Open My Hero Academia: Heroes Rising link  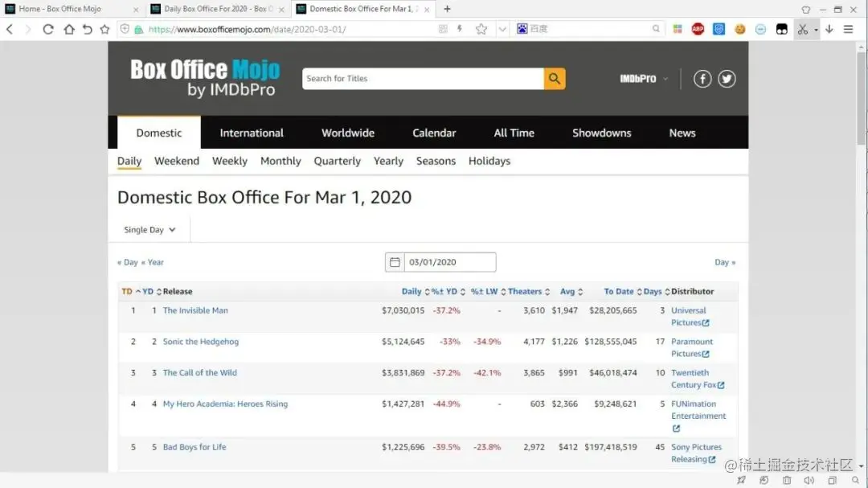pyautogui.click(x=225, y=404)
